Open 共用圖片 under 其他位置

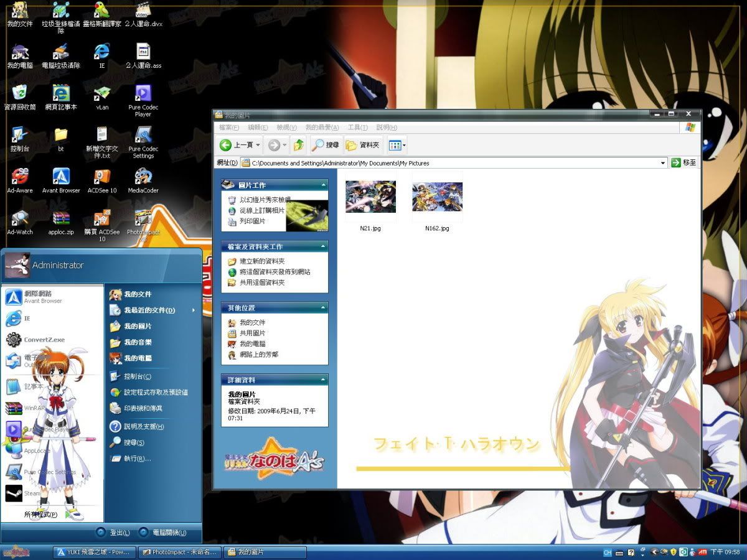(x=253, y=334)
